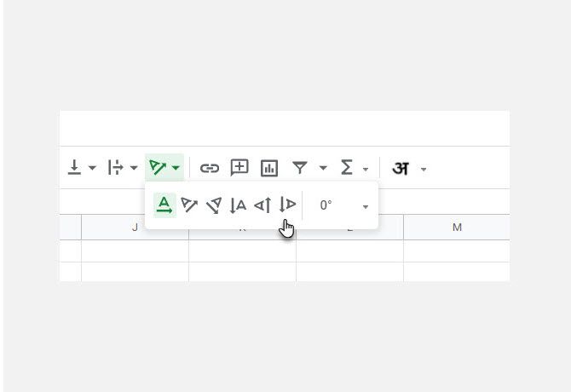Click the create filter funnel icon

click(x=300, y=168)
